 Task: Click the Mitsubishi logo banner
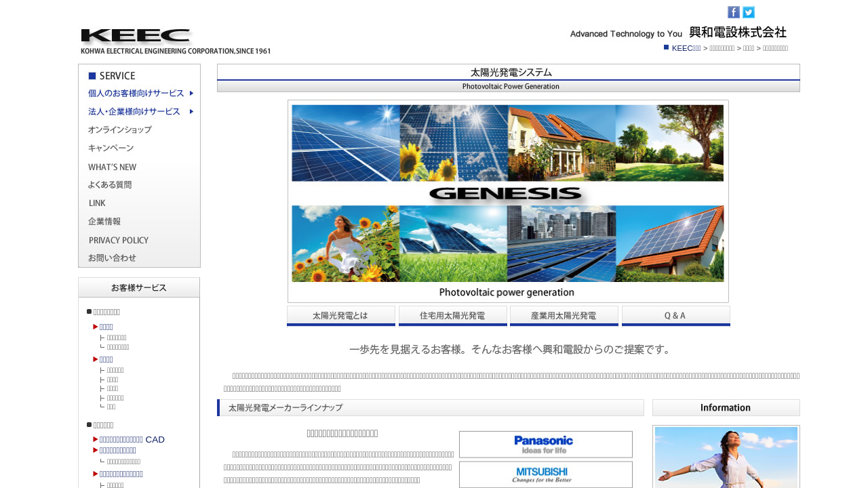point(545,474)
